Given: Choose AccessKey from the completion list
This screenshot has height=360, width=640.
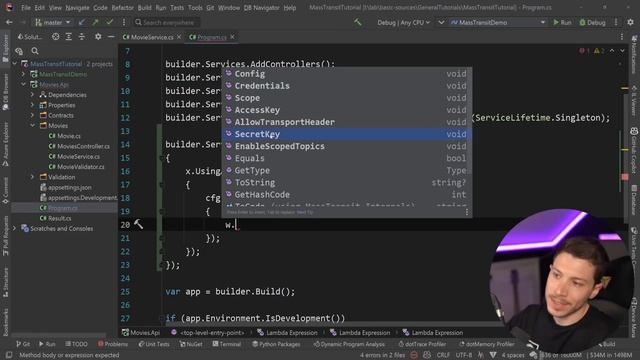Looking at the screenshot, I should tap(346, 110).
